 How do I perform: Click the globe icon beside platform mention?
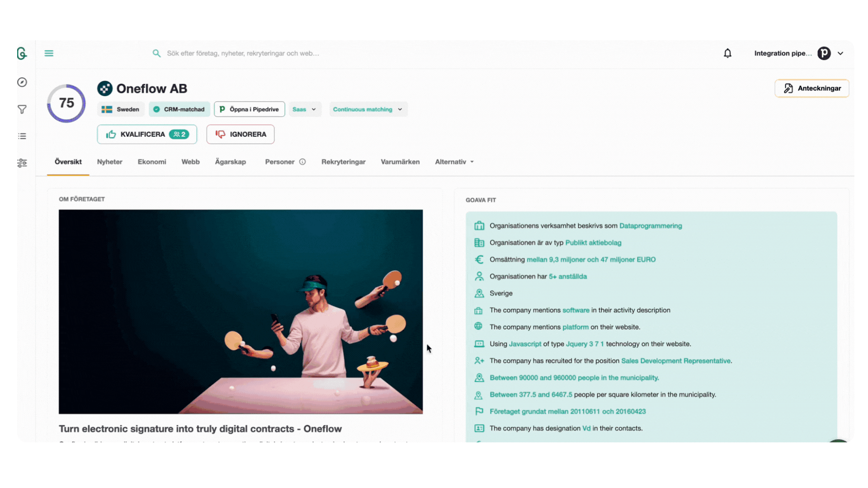point(478,326)
